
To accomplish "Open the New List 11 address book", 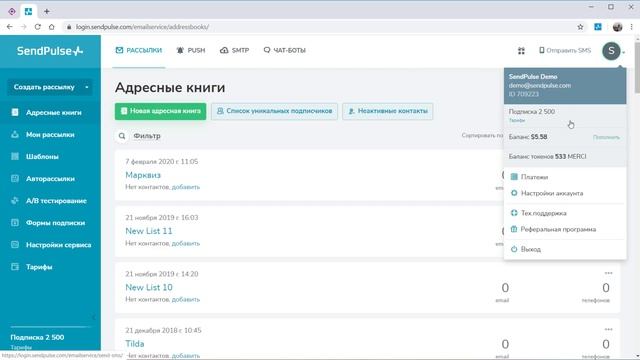I will click(149, 231).
